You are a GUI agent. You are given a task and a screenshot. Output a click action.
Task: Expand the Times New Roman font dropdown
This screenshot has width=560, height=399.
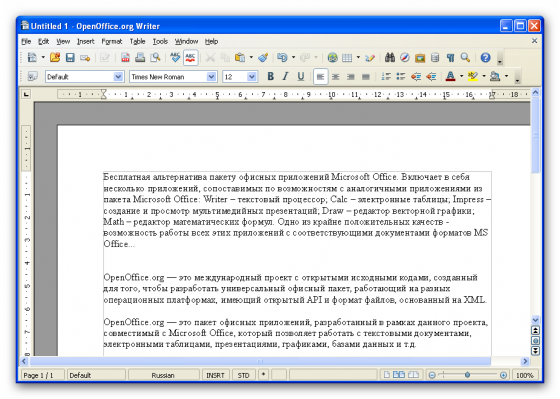click(211, 77)
